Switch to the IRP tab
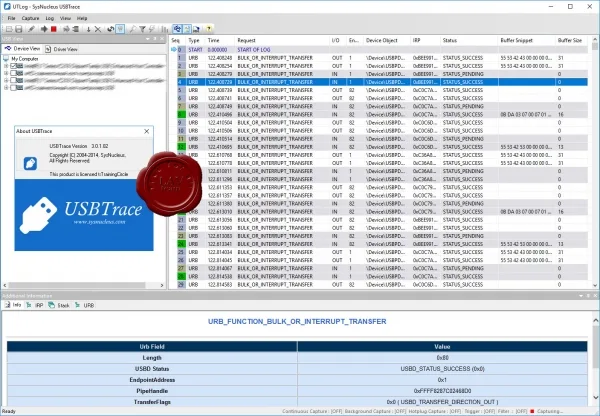Screen dimensions: 600x416 [35, 305]
